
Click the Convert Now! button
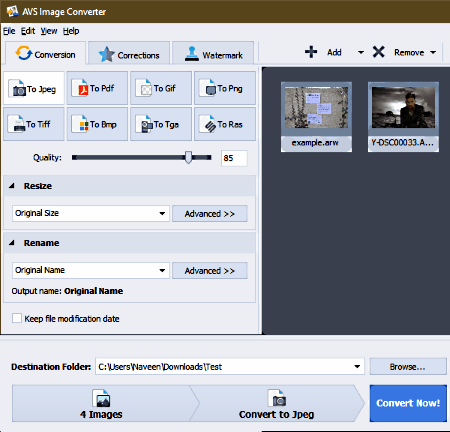(x=408, y=403)
